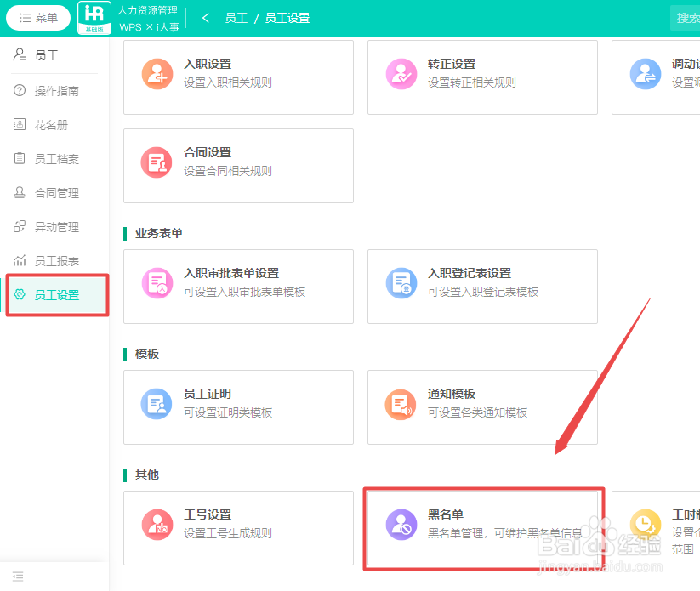Click the 员工报表 chart icon
Viewport: 700px width, 591px height.
[19, 261]
